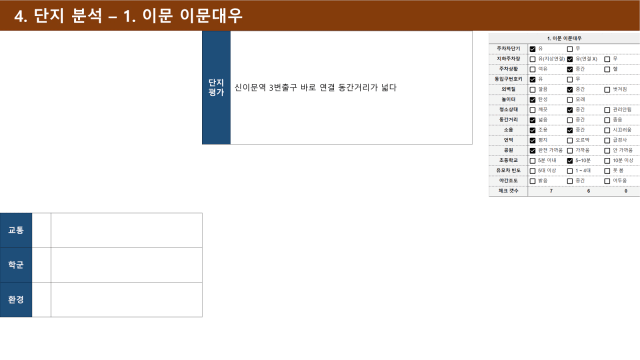640x360 pixels.
Task: Click the 체크 갯수 row label
Action: pos(508,191)
